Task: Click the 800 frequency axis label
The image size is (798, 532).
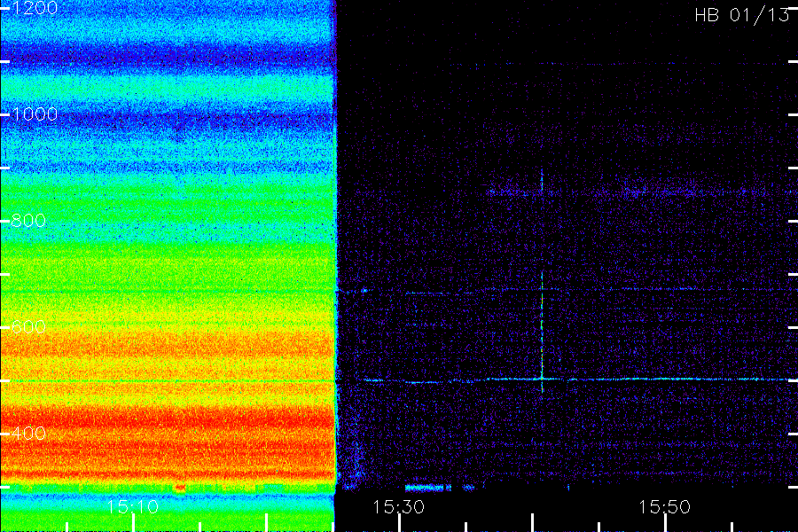Action: pos(28,221)
